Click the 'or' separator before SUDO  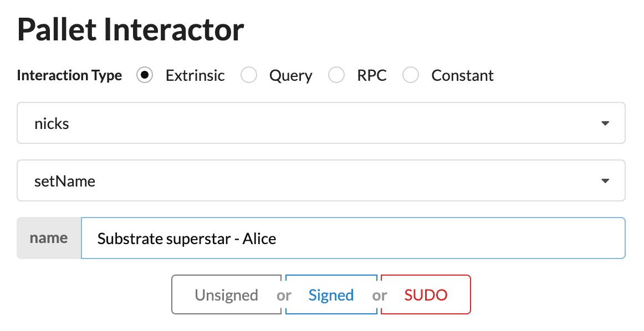click(x=380, y=296)
